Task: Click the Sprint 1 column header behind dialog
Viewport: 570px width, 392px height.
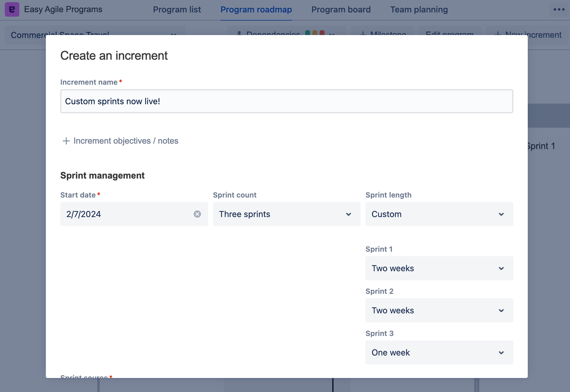Action: 541,146
